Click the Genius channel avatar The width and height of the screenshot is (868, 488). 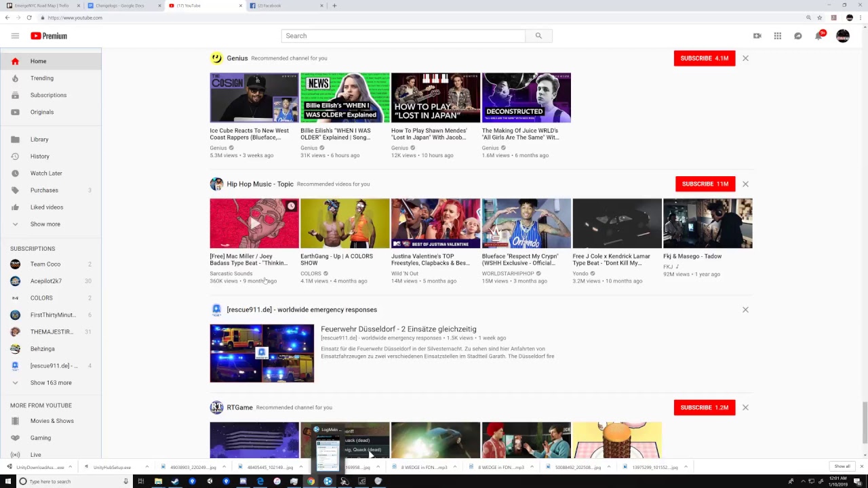coord(216,58)
